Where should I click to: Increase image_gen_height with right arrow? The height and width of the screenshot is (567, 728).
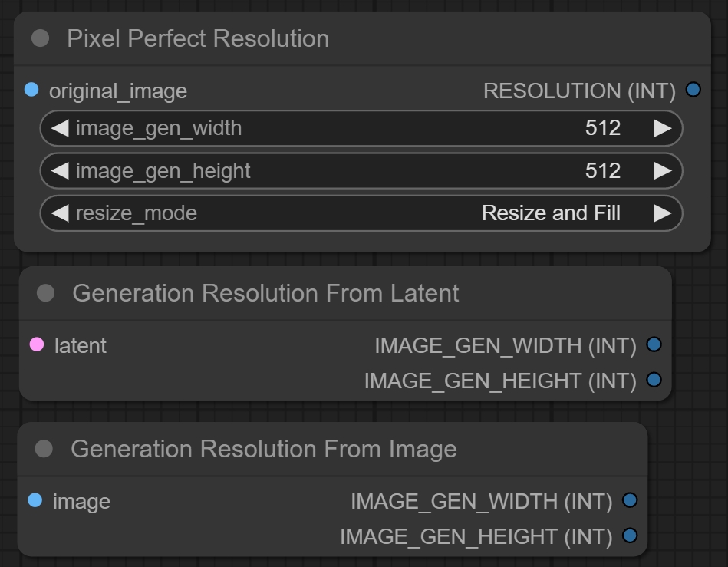663,170
